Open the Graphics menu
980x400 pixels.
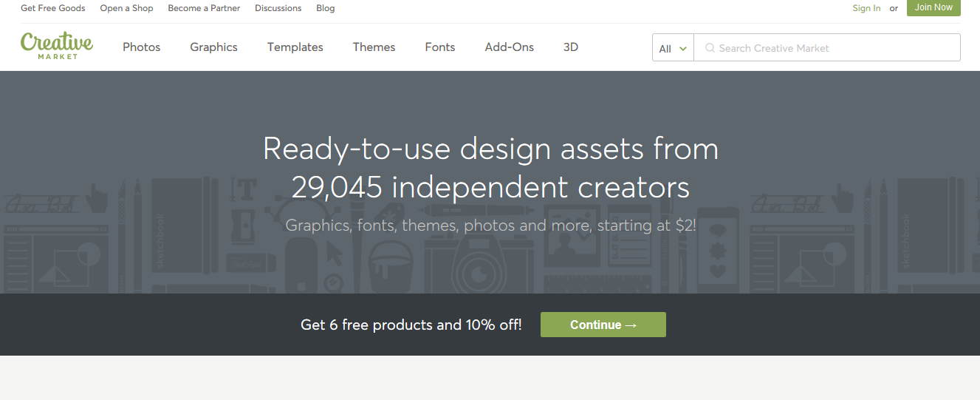point(213,47)
